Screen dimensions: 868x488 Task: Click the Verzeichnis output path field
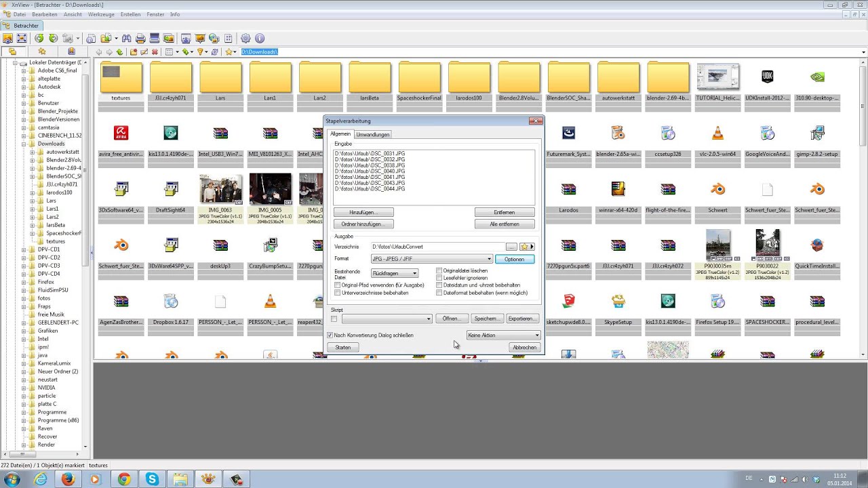click(437, 247)
